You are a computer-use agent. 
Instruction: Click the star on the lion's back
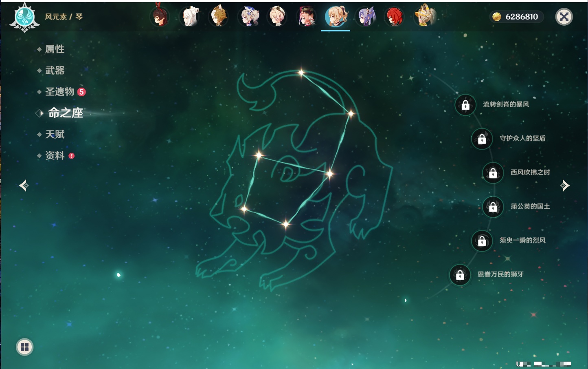[351, 113]
